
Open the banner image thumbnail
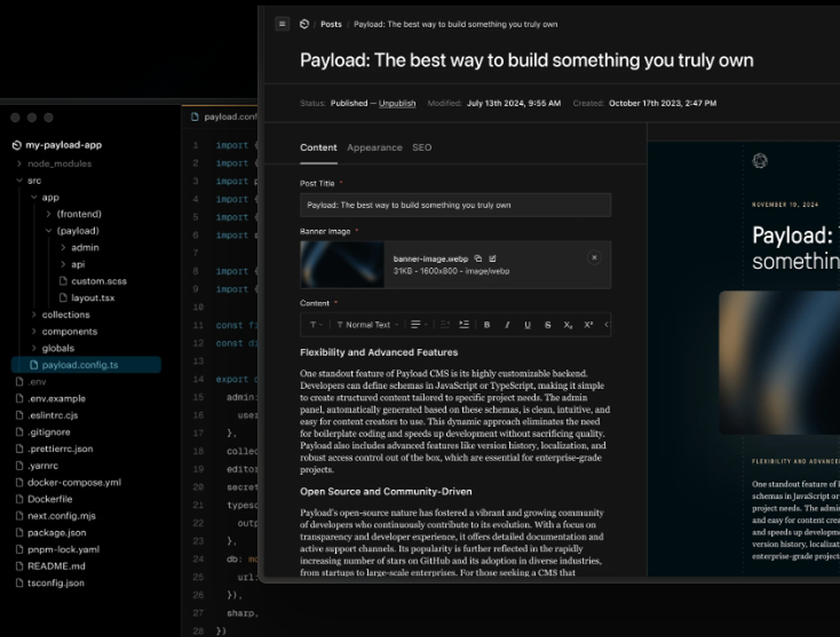point(342,265)
